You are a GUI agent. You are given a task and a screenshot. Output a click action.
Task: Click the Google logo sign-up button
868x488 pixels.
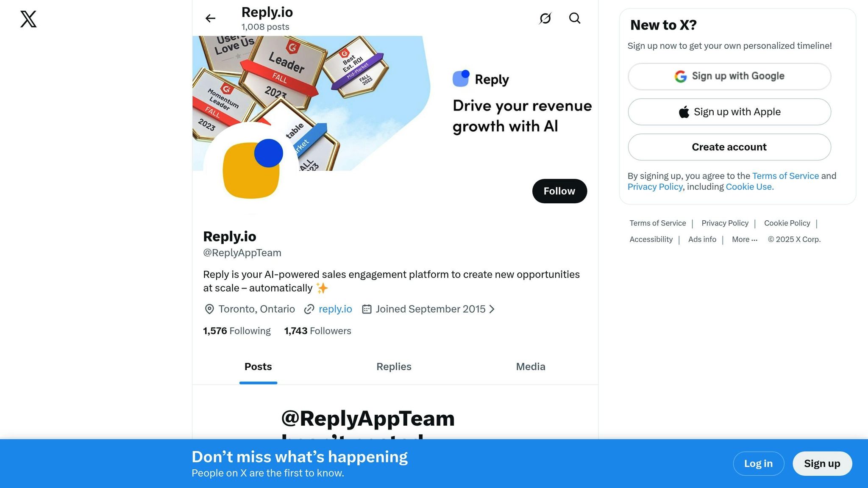(x=729, y=76)
